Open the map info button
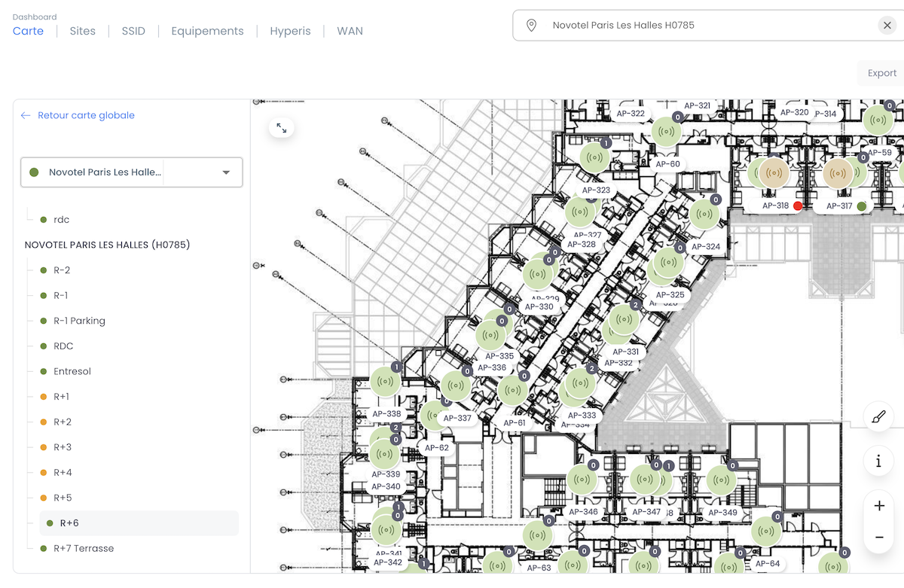The image size is (904, 588). point(878,461)
